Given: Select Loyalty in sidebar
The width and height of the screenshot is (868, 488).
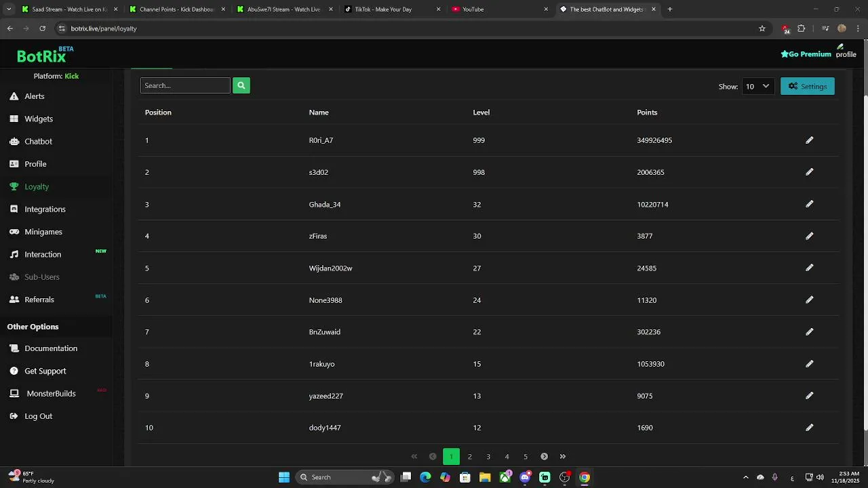Looking at the screenshot, I should pos(37,186).
